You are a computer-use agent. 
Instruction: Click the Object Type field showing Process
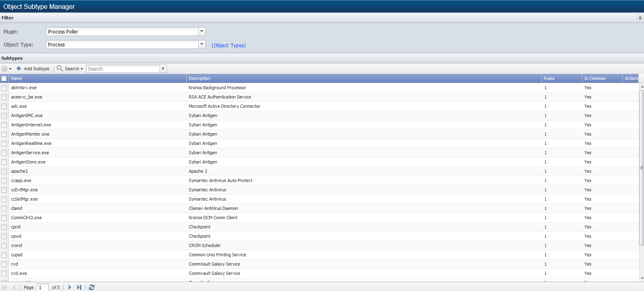(122, 44)
